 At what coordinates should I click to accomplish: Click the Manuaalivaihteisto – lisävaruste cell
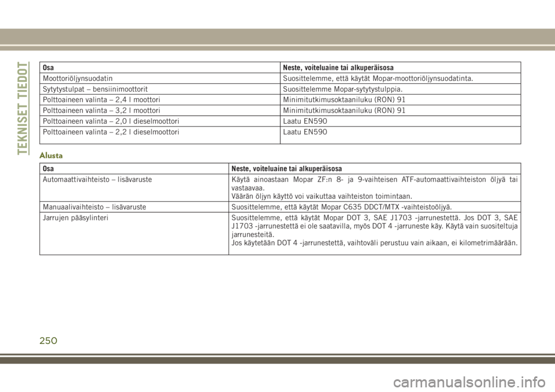tap(94, 207)
